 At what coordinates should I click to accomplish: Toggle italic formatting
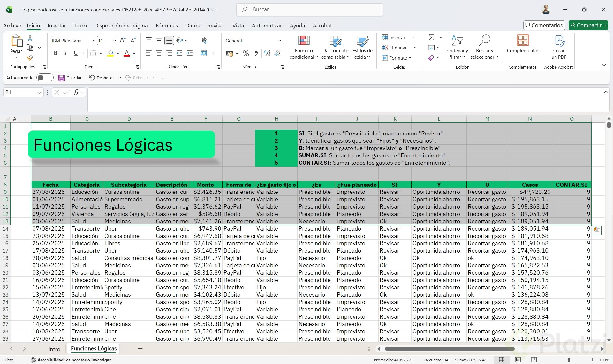pyautogui.click(x=65, y=53)
